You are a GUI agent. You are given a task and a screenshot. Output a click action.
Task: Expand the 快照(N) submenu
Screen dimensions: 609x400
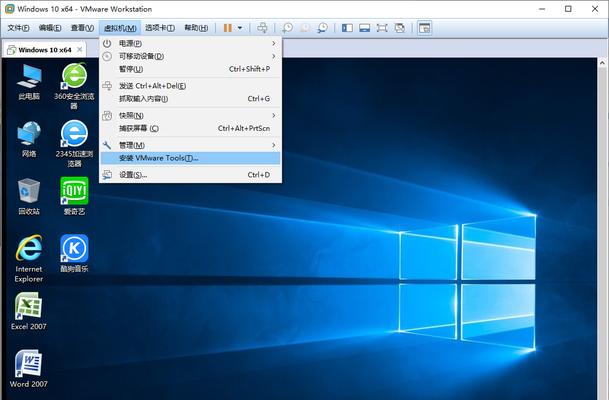point(190,115)
